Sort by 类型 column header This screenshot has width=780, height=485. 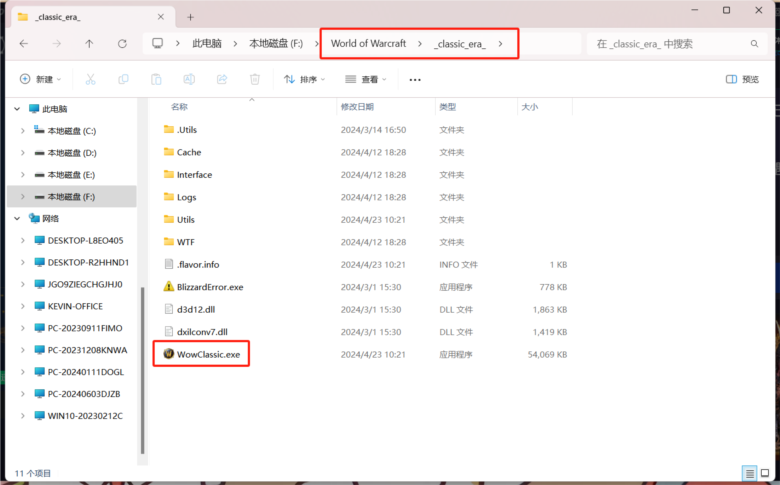[448, 106]
